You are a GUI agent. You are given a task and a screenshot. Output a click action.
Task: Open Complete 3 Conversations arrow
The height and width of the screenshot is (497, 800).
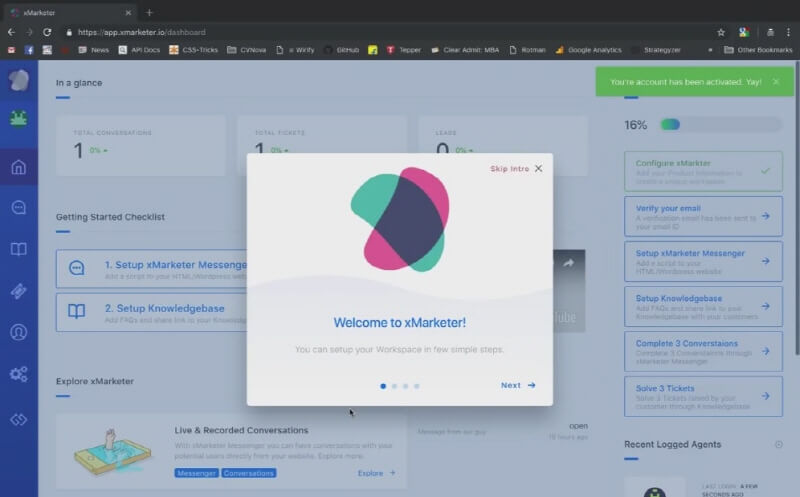(x=765, y=351)
